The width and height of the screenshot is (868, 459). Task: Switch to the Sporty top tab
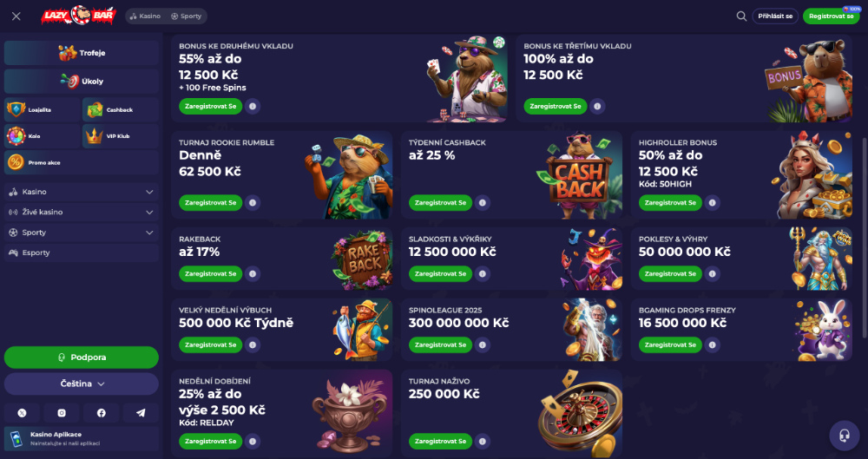186,16
